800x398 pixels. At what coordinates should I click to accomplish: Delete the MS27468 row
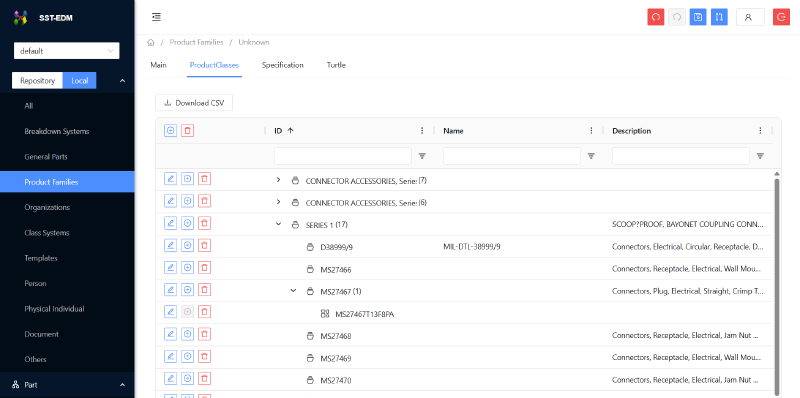pyautogui.click(x=204, y=334)
